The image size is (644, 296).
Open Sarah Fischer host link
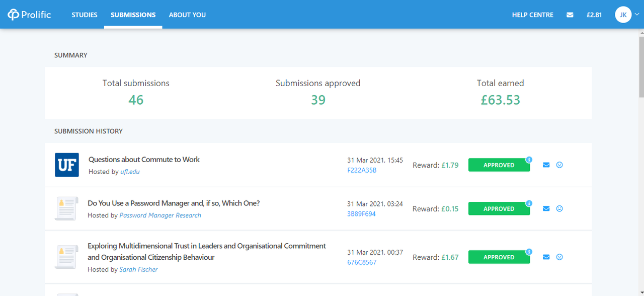click(138, 269)
